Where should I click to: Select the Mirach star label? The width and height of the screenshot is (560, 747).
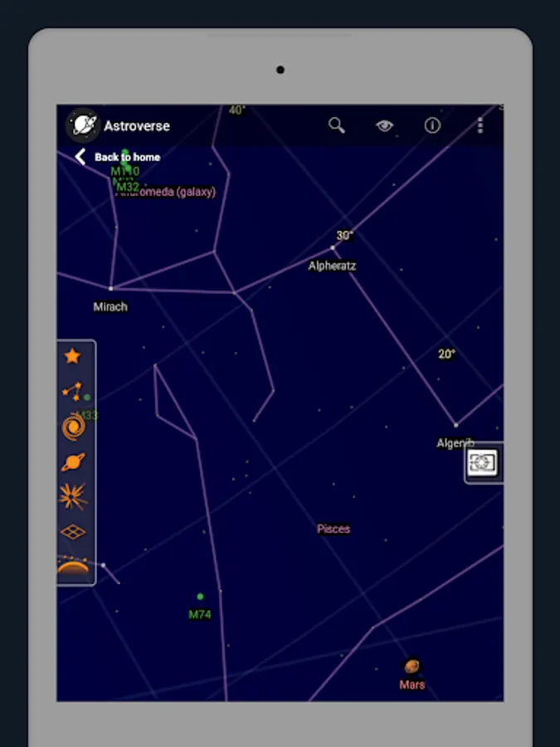(x=110, y=307)
